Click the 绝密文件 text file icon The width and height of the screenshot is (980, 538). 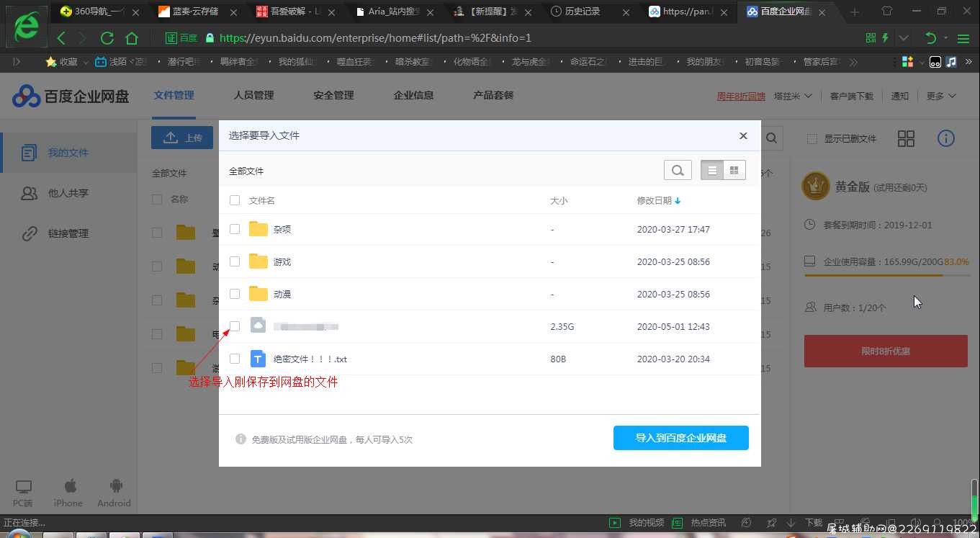click(x=259, y=359)
